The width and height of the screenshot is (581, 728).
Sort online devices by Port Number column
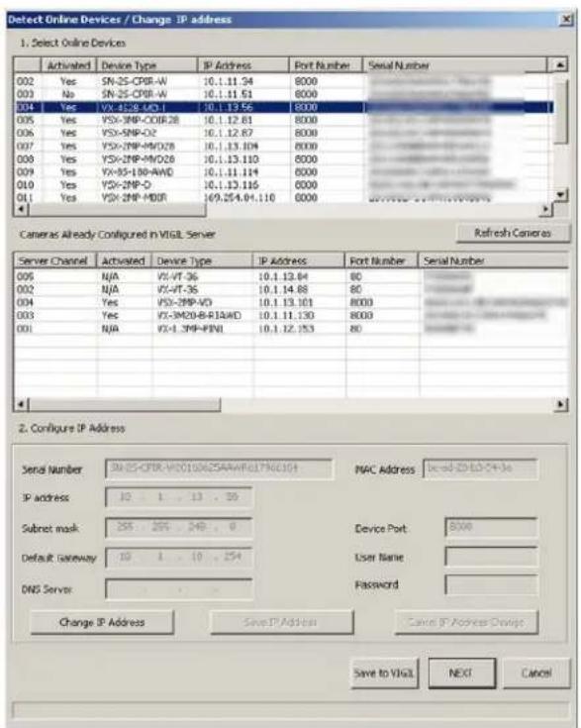326,65
